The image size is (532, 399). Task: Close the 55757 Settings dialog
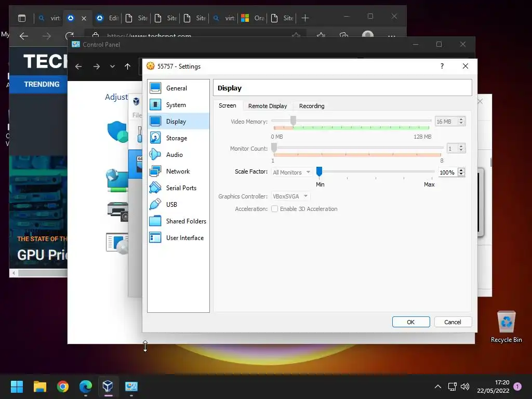click(x=465, y=66)
